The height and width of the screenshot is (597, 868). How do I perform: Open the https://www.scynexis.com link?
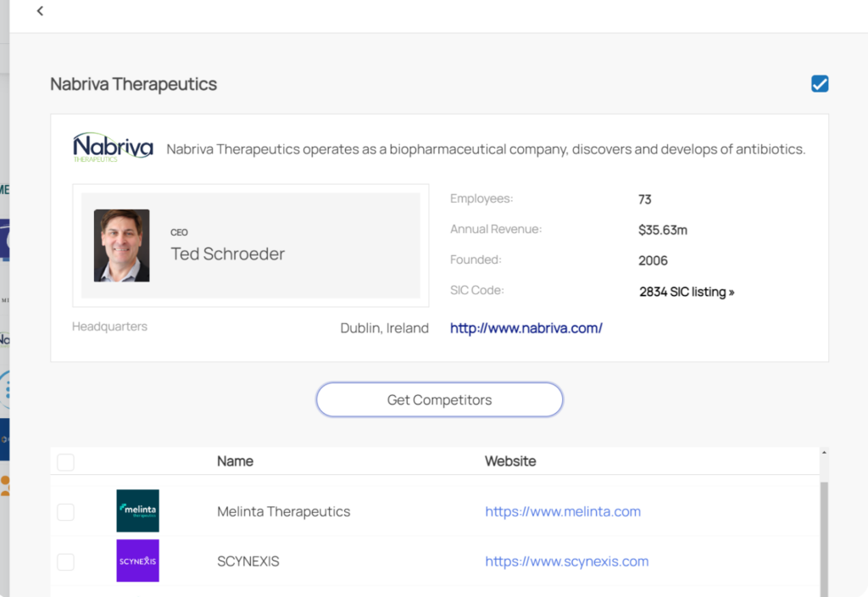tap(566, 561)
